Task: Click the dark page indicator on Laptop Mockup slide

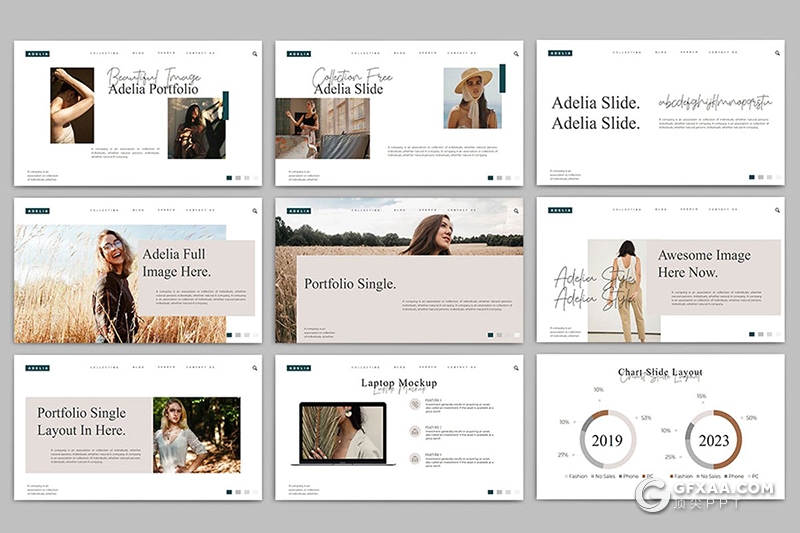Action: point(489,492)
